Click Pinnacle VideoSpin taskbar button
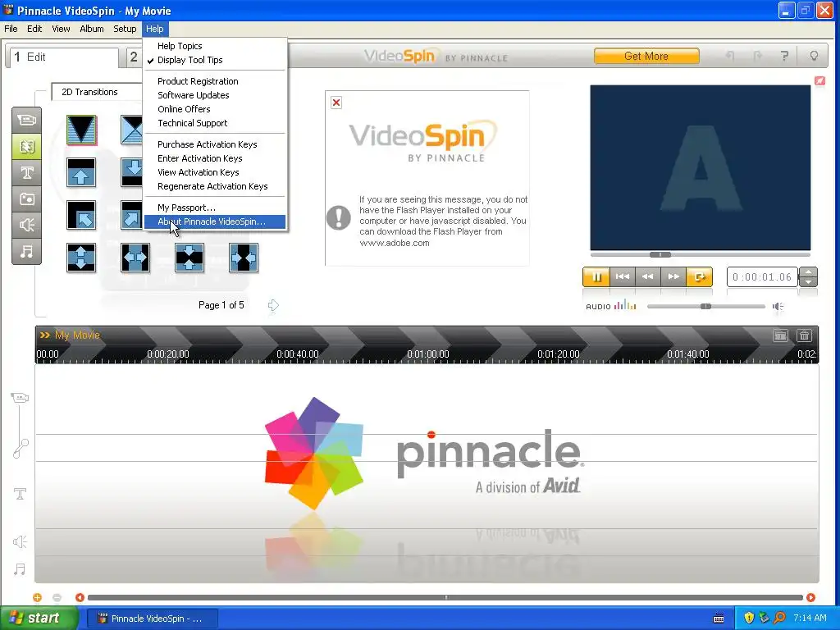 [x=152, y=619]
